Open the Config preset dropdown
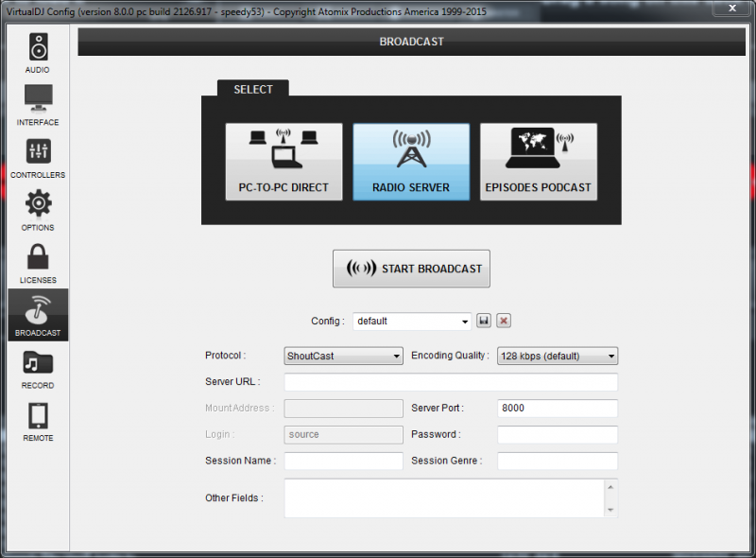Screen dimensions: 756x558 click(412, 321)
